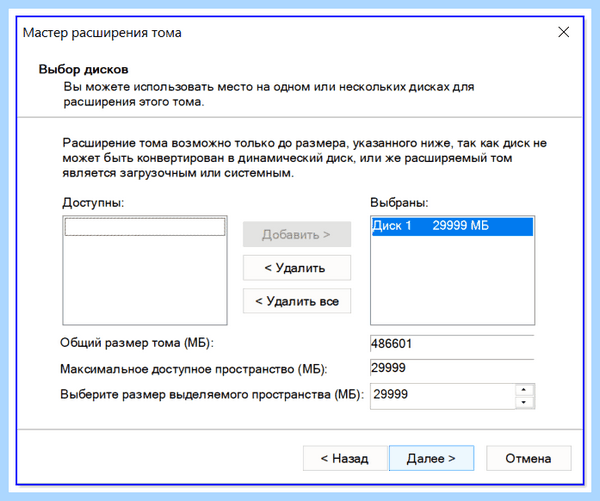Remove selected disk with < Удалить

click(x=297, y=268)
